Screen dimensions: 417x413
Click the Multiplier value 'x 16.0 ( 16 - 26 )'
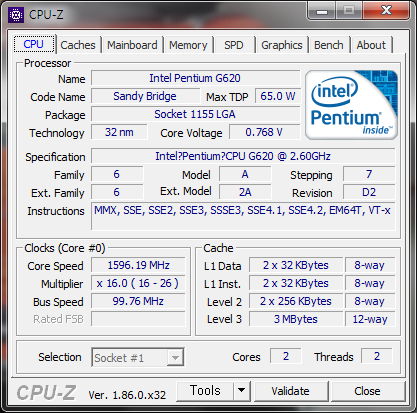click(x=138, y=283)
